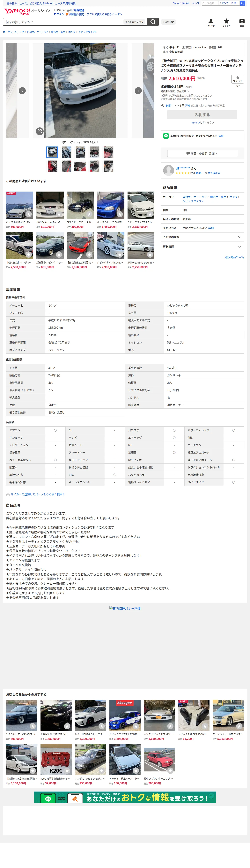
Task: Show next photo with right arrow
Action: click(x=138, y=91)
